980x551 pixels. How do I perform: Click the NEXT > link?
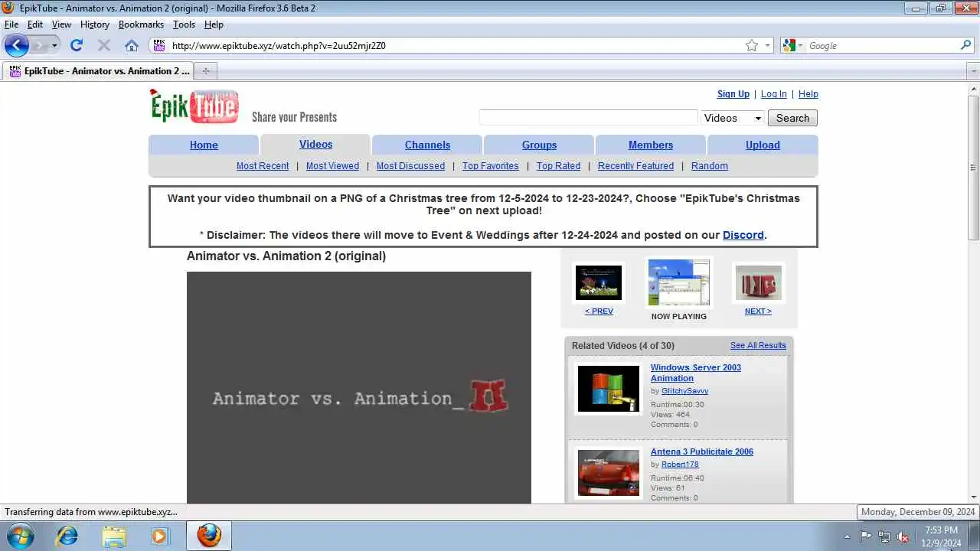[x=758, y=311]
